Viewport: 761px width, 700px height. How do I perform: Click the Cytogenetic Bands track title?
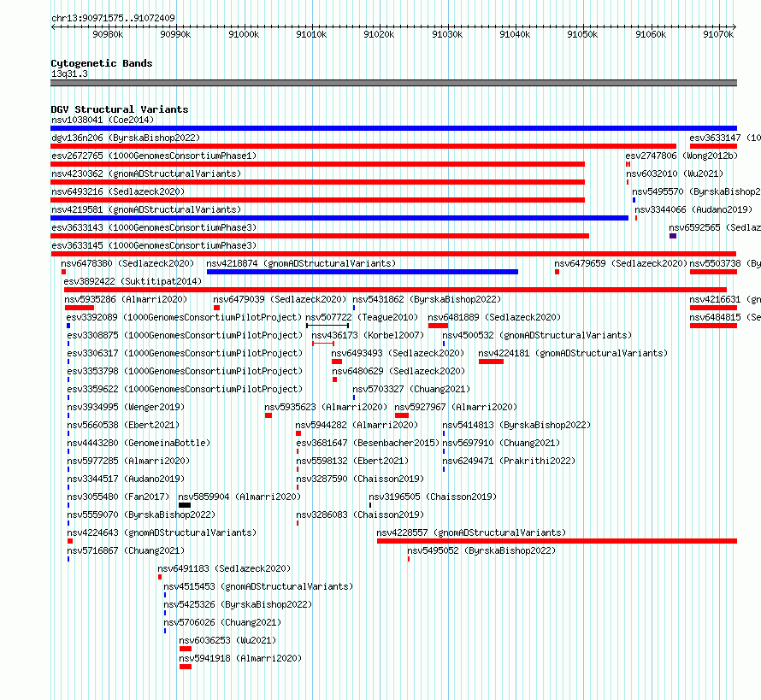[x=102, y=63]
